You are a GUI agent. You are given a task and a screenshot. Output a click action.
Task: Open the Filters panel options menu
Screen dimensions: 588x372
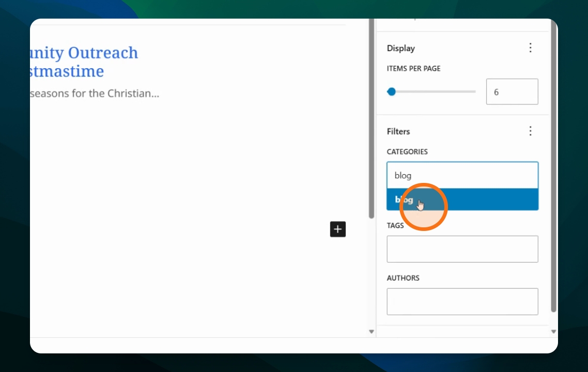point(530,131)
